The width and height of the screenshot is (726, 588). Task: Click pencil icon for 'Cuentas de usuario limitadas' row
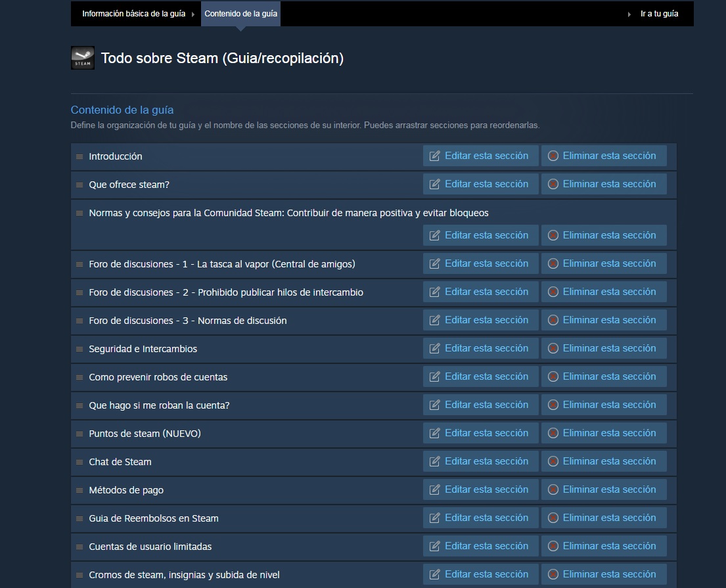click(434, 546)
